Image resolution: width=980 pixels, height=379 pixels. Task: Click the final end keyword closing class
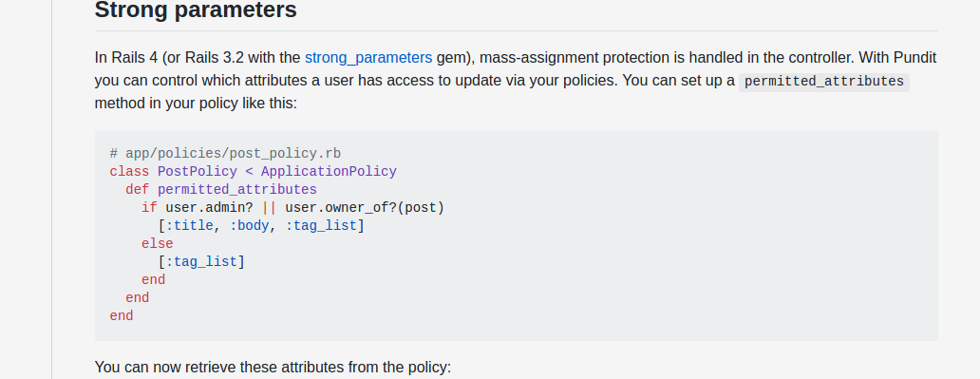coord(122,315)
